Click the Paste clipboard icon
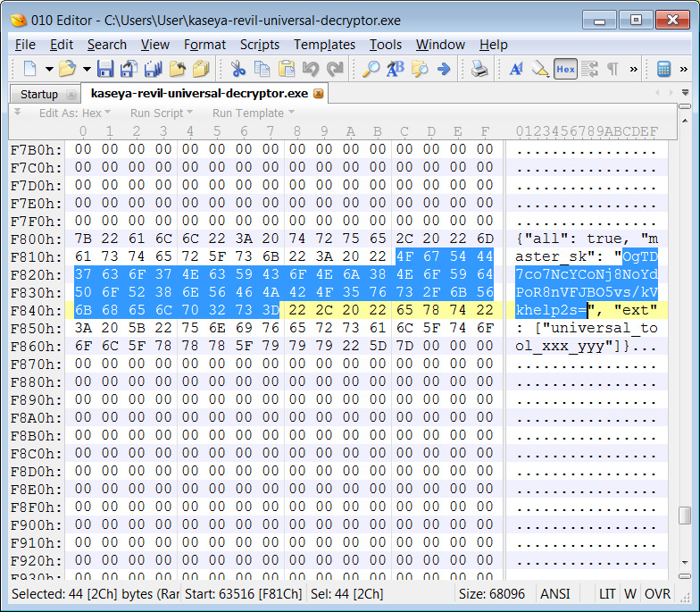Viewport: 700px width, 612px height. point(286,69)
